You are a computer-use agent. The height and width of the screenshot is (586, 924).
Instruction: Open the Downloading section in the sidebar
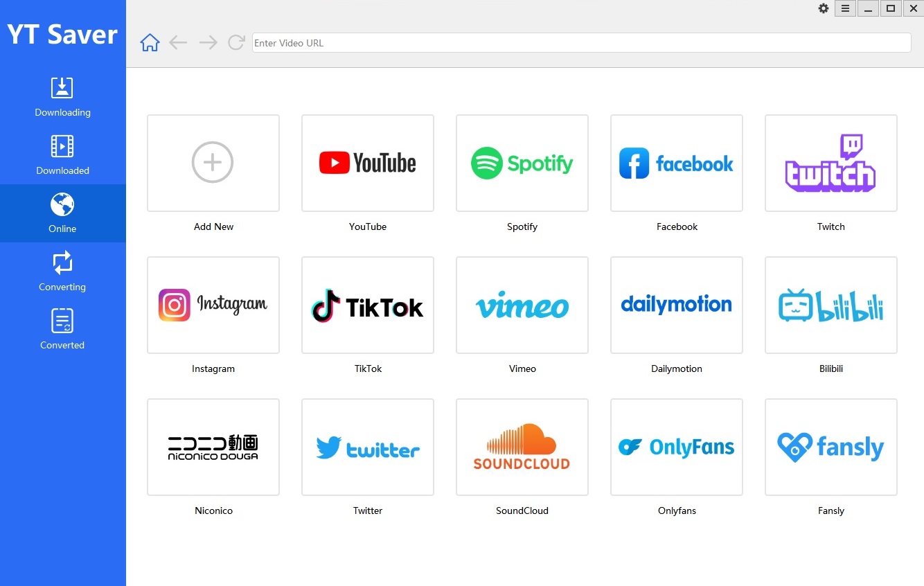point(62,97)
